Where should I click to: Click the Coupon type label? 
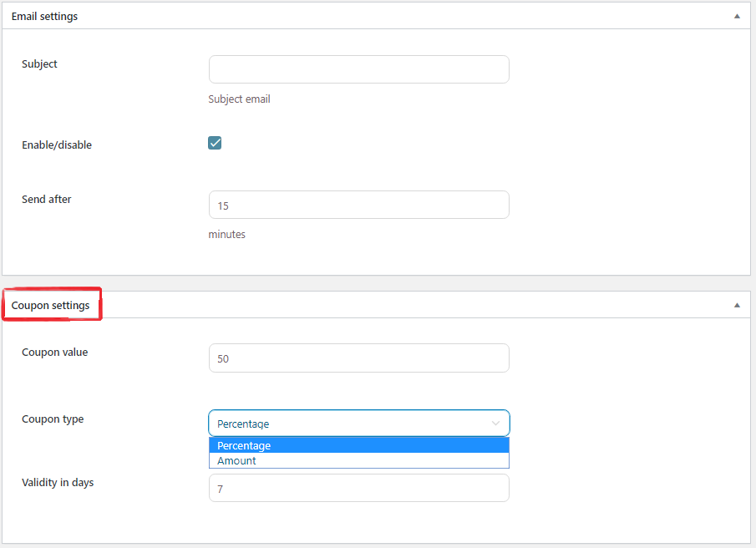[x=53, y=419]
